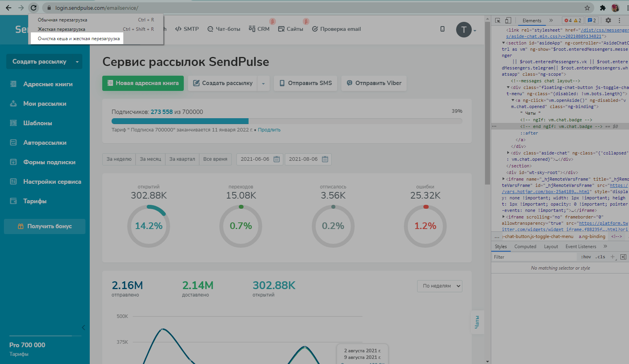629x364 pixels.
Task: Switch to Computed tab in DevTools
Action: (x=525, y=247)
